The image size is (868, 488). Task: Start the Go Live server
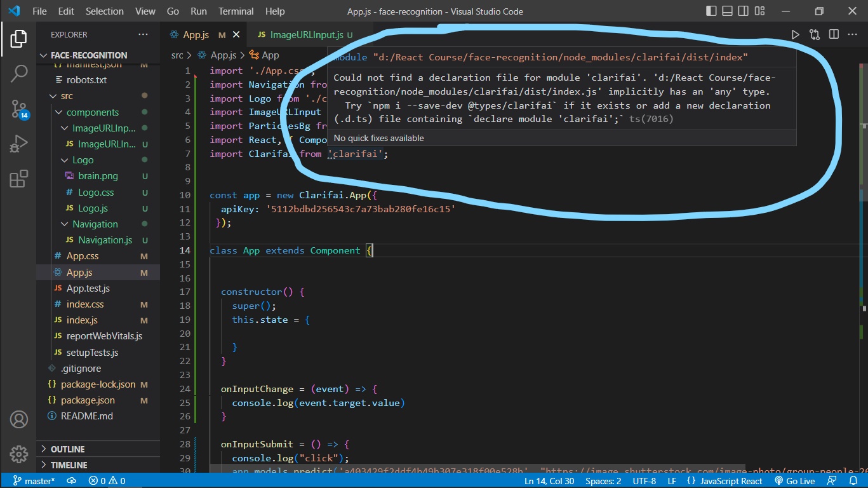click(794, 481)
